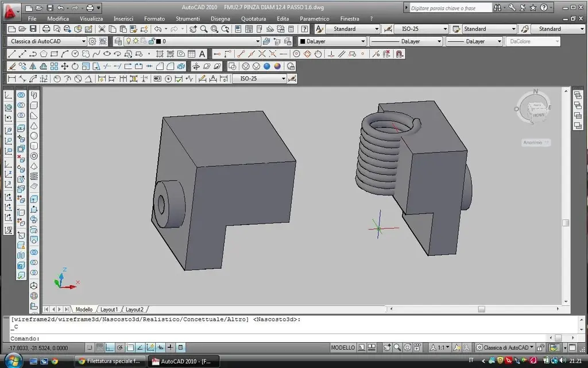Toggle Snap mode in status bar
The width and height of the screenshot is (588, 368).
(90, 347)
